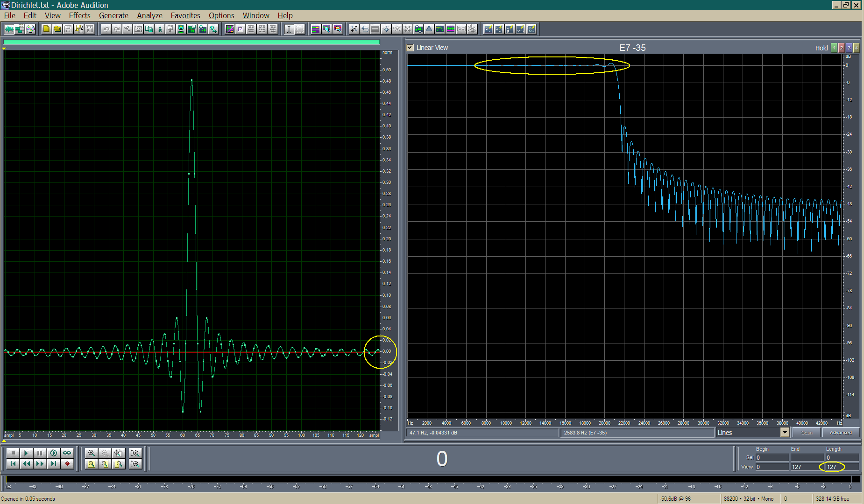The image size is (864, 504).
Task: Toggle Hold button 1
Action: [x=834, y=48]
